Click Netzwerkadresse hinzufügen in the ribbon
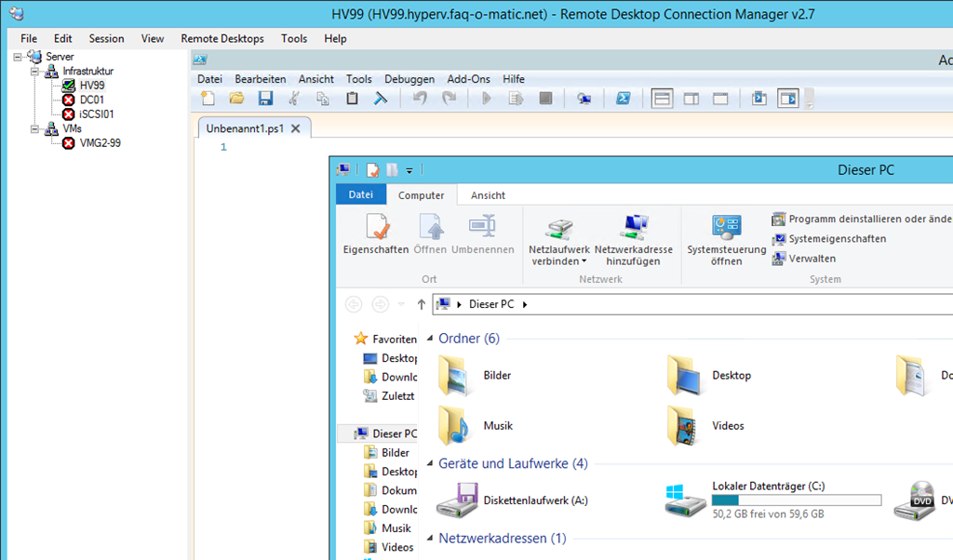Image resolution: width=953 pixels, height=560 pixels. click(633, 240)
